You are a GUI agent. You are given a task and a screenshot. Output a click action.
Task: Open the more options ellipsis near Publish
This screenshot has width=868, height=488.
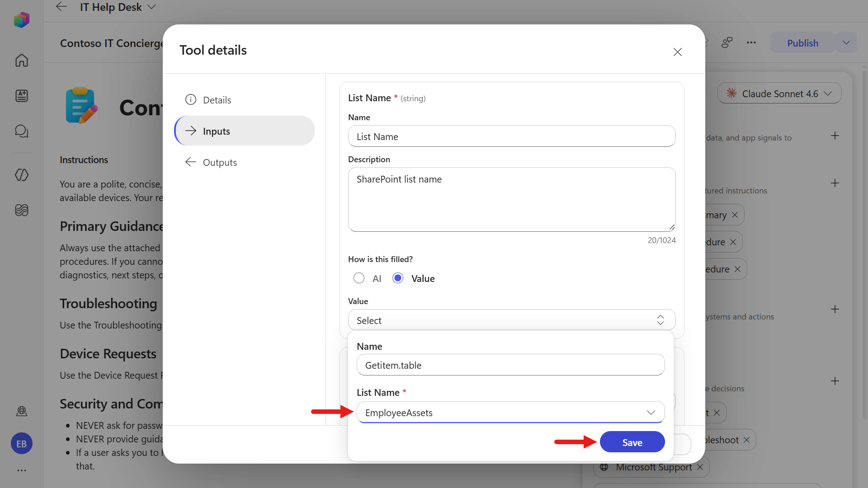click(751, 43)
